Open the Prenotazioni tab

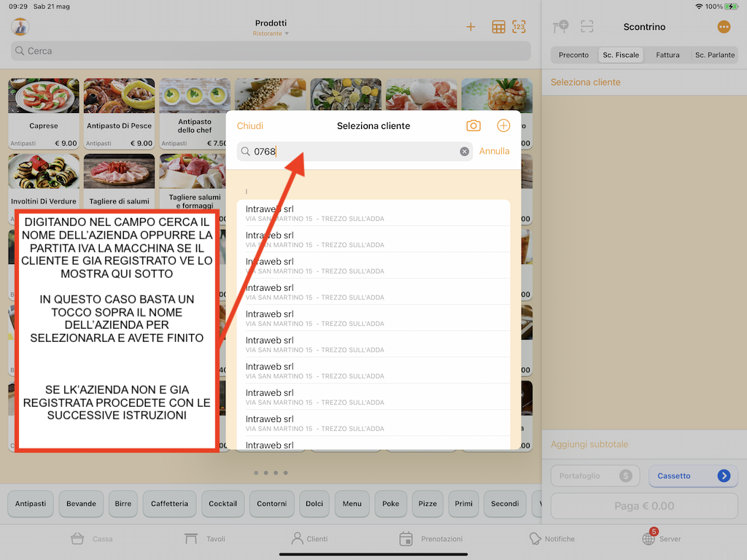point(431,539)
